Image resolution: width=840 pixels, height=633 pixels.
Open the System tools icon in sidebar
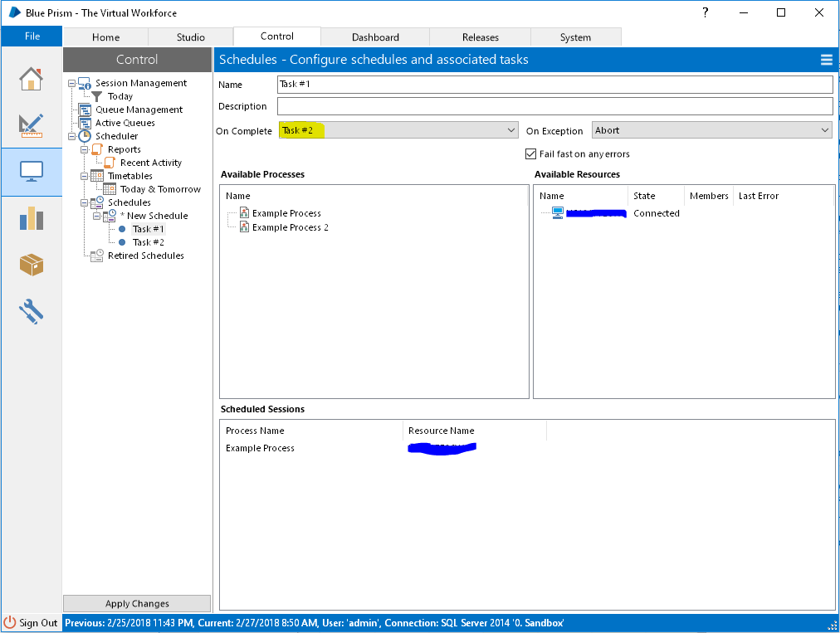point(31,311)
